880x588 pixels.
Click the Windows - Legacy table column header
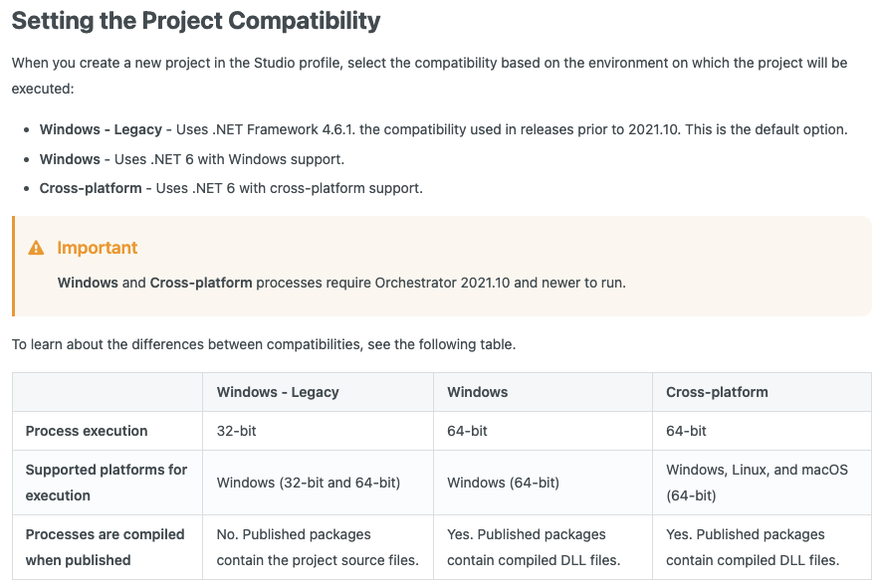click(278, 392)
